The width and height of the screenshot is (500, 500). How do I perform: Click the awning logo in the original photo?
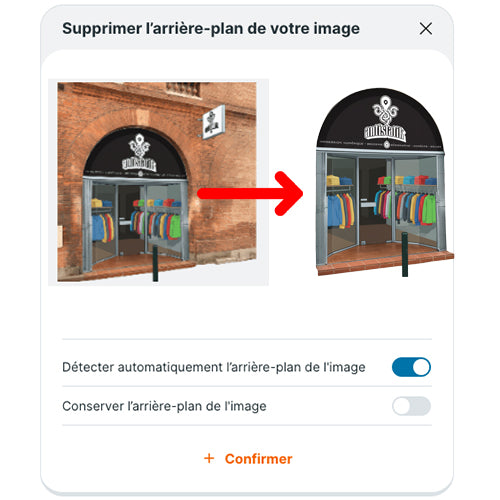coord(139,153)
